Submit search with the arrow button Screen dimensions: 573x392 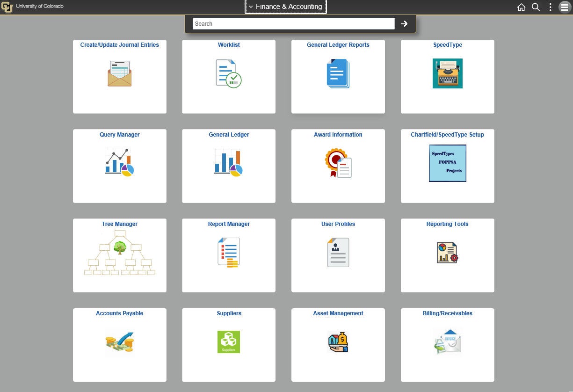click(x=404, y=24)
